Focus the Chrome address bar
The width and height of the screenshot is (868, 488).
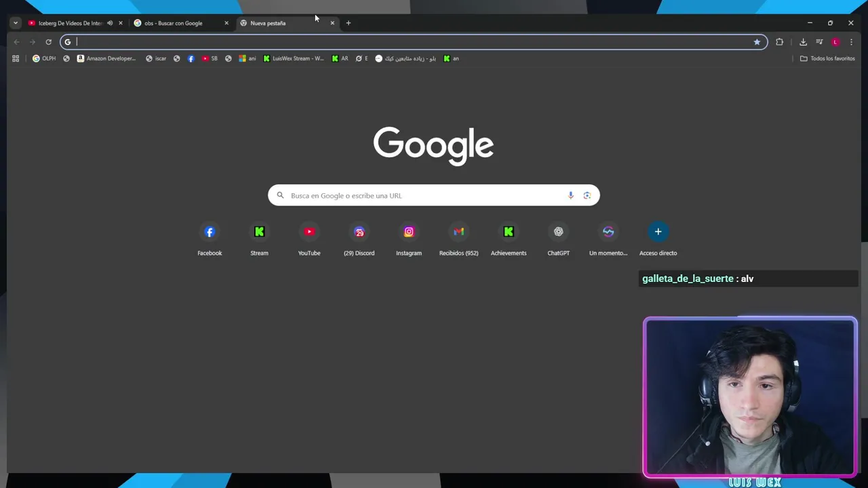point(413,42)
